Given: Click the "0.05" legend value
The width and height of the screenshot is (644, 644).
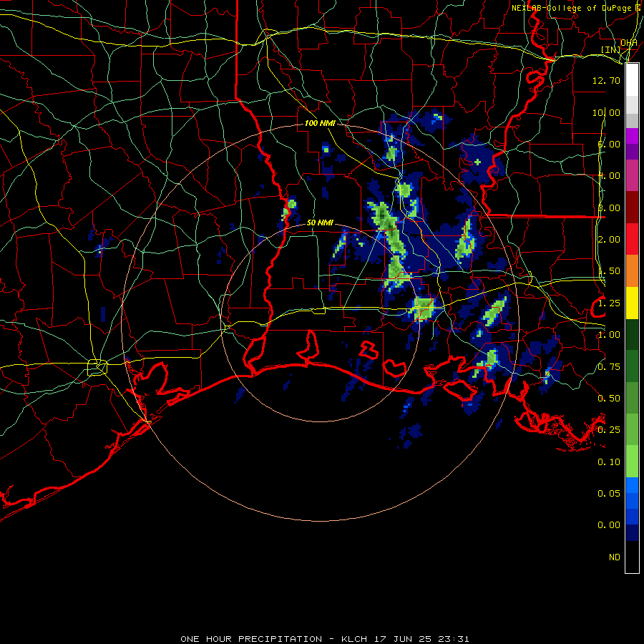Looking at the screenshot, I should [609, 493].
